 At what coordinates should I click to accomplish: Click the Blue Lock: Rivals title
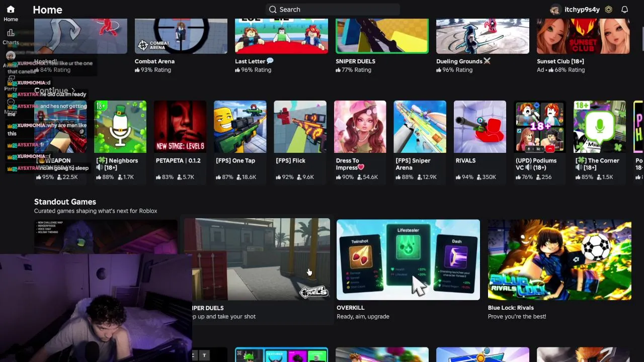(511, 308)
